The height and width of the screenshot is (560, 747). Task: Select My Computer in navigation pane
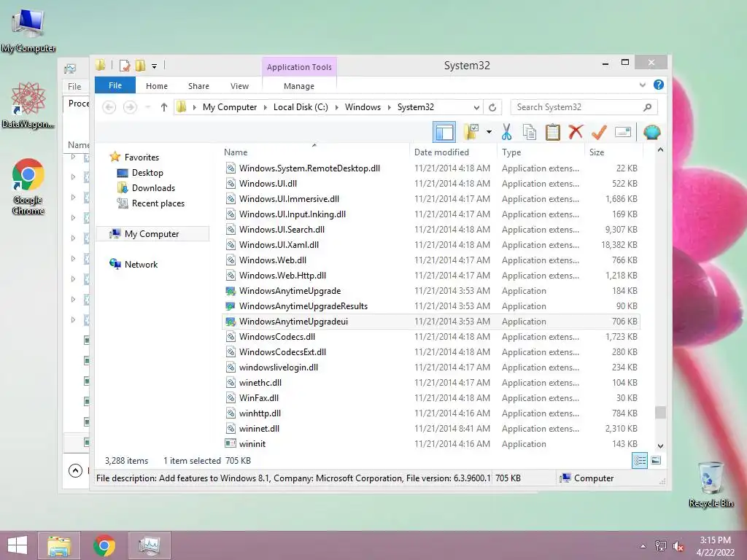point(152,234)
